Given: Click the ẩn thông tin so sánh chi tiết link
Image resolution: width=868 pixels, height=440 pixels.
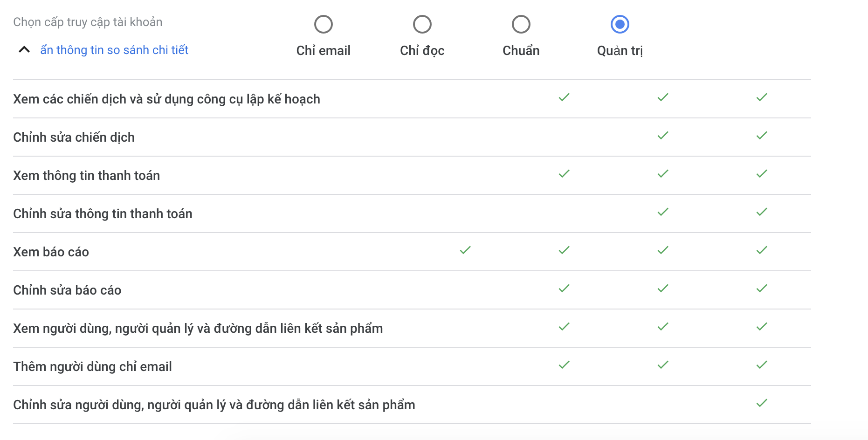Looking at the screenshot, I should tap(114, 50).
